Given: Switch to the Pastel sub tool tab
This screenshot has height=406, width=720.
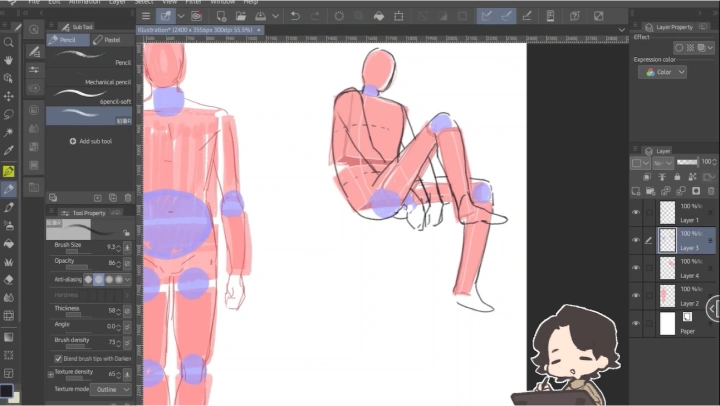Looking at the screenshot, I should coord(112,40).
